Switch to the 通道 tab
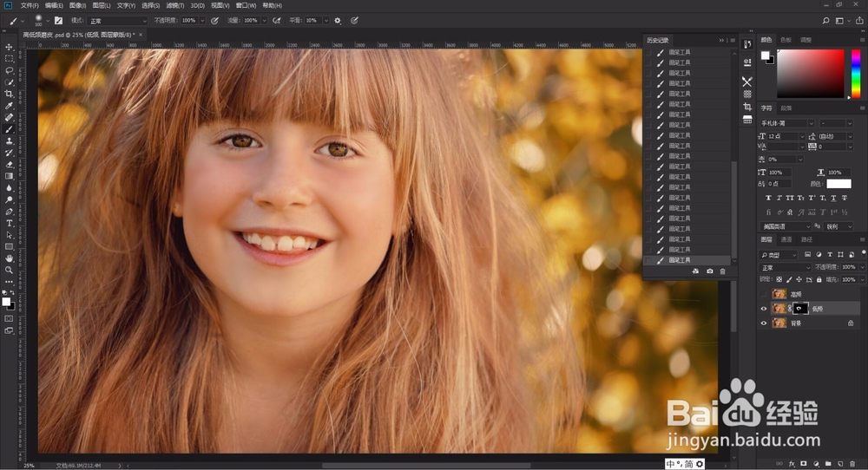Screen dimensions: 868x470 (x=786, y=239)
